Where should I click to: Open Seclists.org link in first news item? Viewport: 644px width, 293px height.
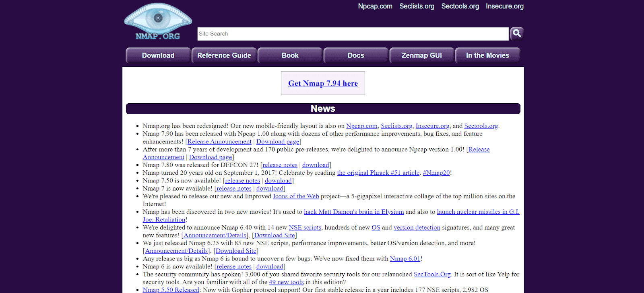pos(396,126)
